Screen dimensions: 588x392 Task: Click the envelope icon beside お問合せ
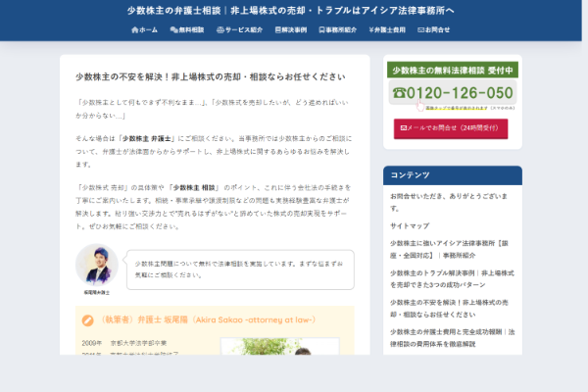[x=420, y=30]
